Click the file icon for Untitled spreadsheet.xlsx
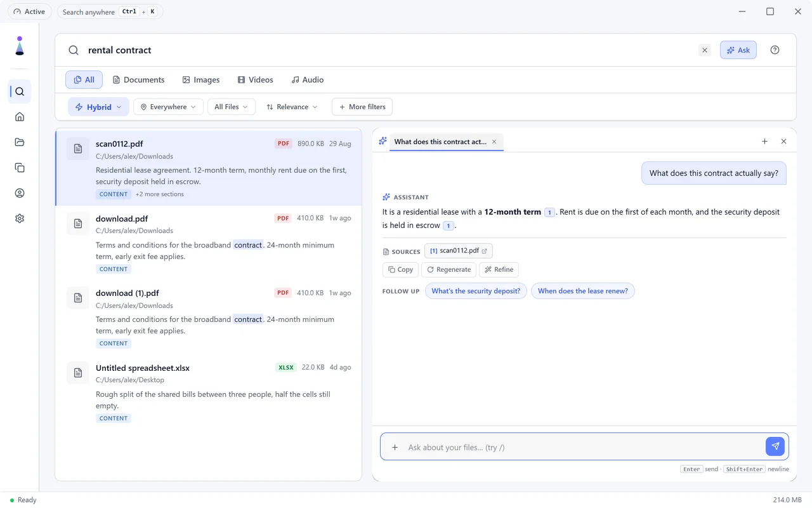The height and width of the screenshot is (508, 812). point(78,373)
